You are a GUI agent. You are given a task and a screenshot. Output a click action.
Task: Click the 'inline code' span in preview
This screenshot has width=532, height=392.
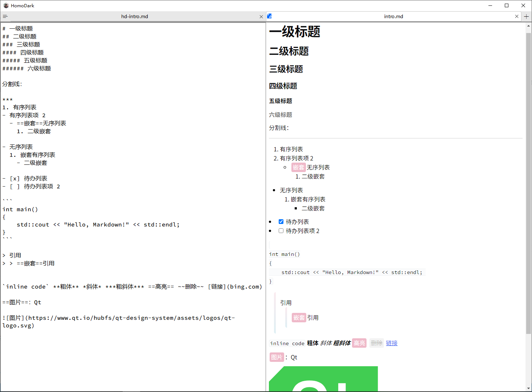(x=287, y=343)
